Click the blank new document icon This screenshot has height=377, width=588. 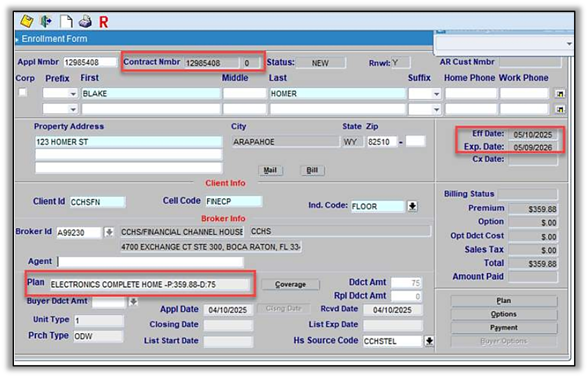click(65, 21)
